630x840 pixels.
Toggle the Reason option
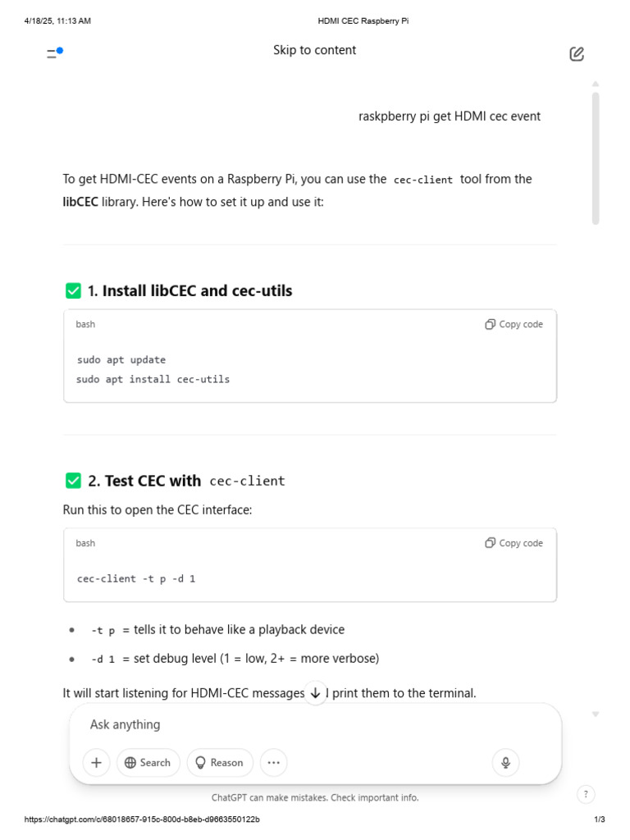coord(220,762)
